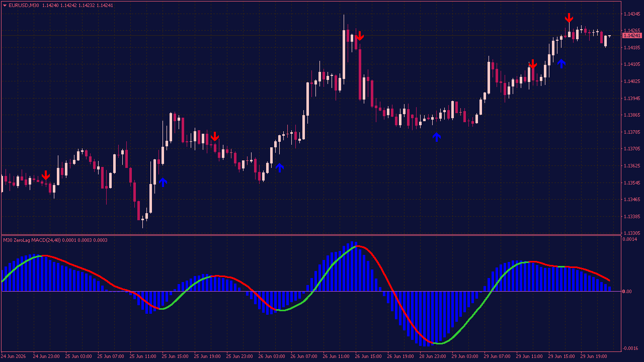Viewport: 644px width, 362px height.
Task: Click the 1.13705 price scale label
Action: (631, 149)
